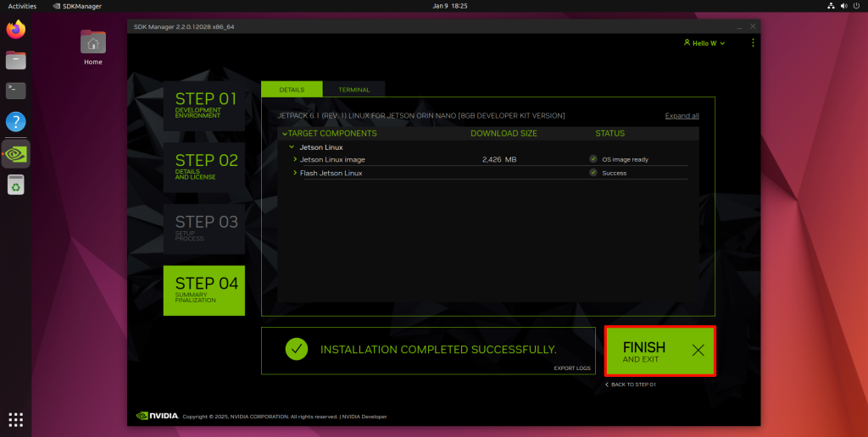Go back to Step 01

tap(631, 384)
